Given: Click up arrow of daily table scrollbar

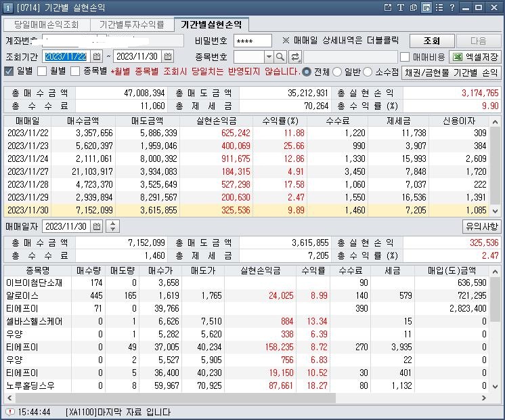Looking at the screenshot, I should (x=495, y=122).
